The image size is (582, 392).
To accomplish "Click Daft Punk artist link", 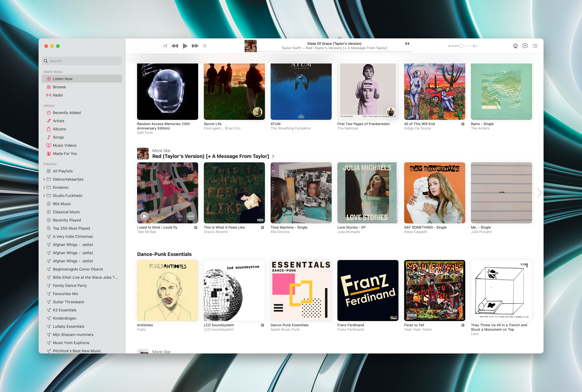I will click(145, 133).
